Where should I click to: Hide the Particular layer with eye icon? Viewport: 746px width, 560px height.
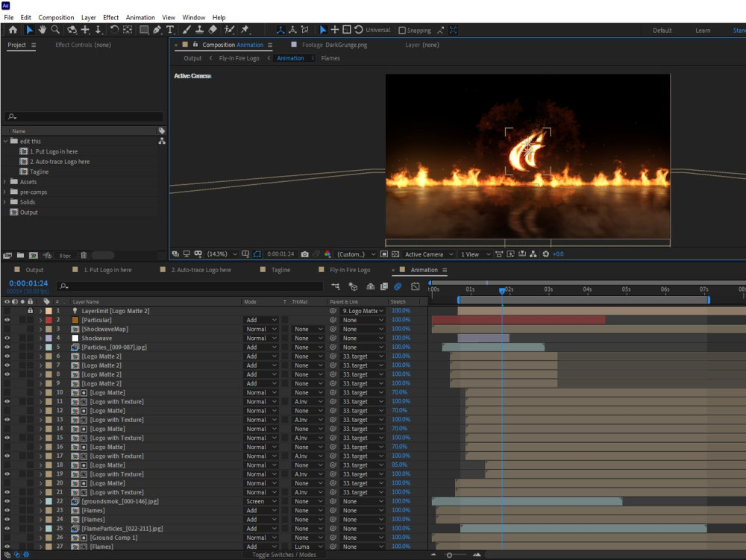(x=7, y=320)
